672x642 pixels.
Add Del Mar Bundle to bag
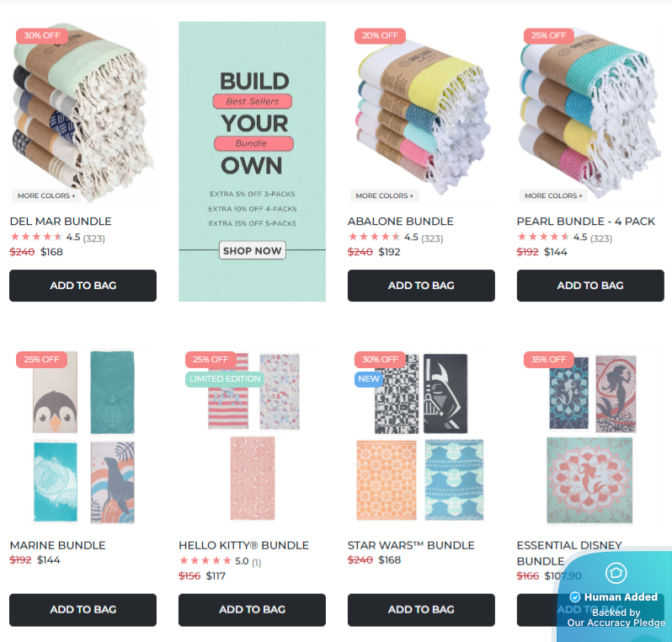tap(83, 286)
